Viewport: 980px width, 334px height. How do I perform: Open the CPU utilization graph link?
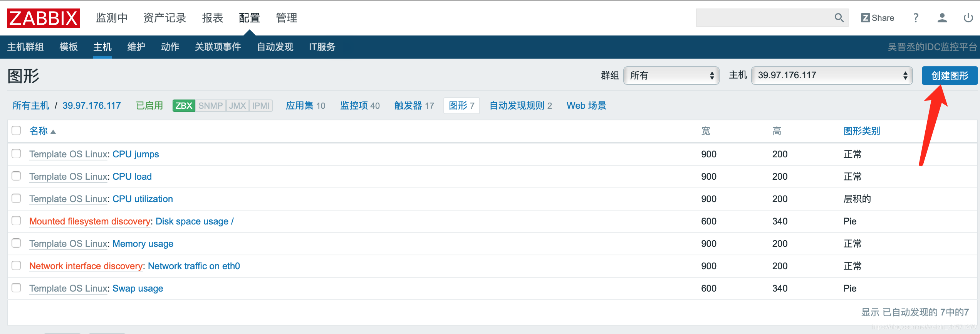(143, 199)
